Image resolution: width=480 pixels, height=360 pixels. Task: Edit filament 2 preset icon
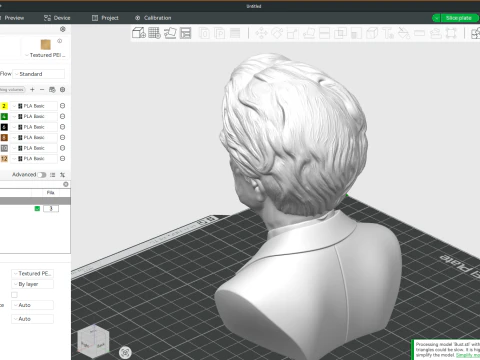point(62,106)
